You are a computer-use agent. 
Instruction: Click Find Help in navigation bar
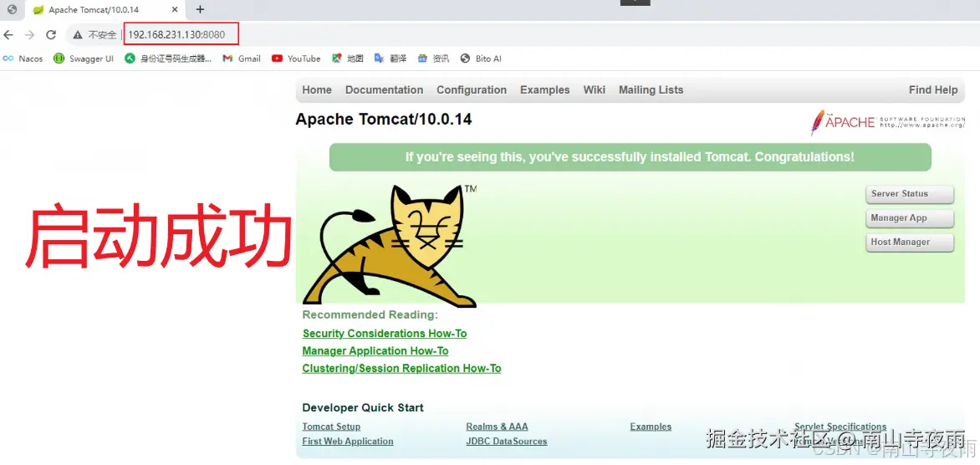pyautogui.click(x=933, y=90)
